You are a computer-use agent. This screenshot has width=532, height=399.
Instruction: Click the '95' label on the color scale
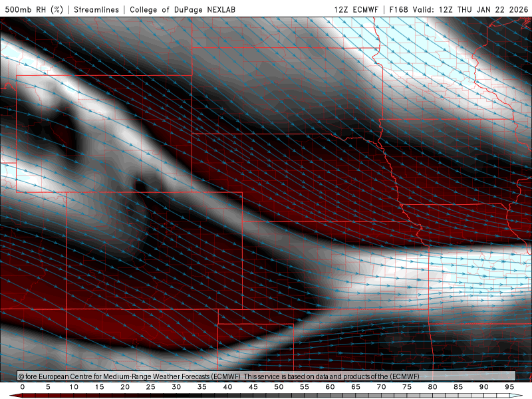pos(509,387)
